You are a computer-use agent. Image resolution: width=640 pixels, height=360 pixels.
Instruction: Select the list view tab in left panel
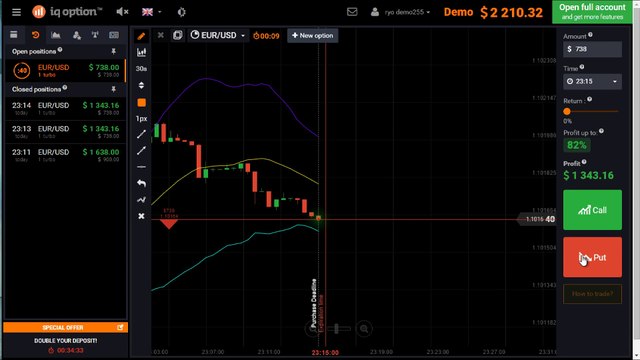tap(14, 35)
